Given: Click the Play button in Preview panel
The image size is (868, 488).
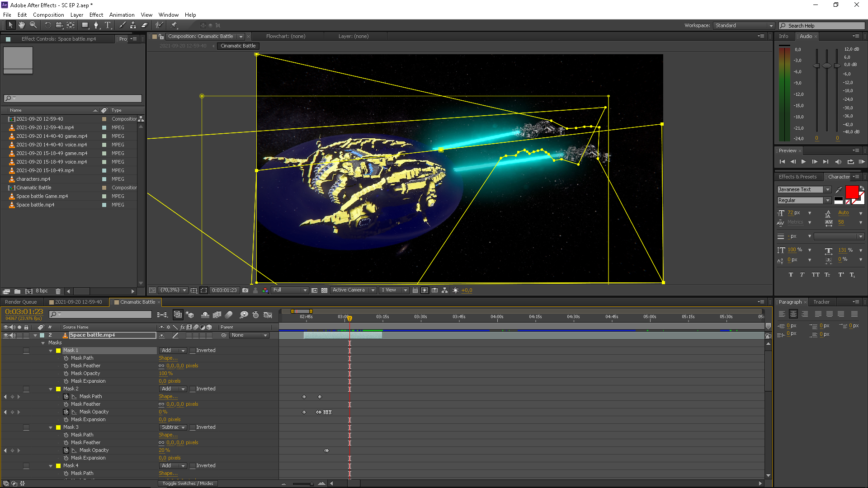Looking at the screenshot, I should coord(803,162).
